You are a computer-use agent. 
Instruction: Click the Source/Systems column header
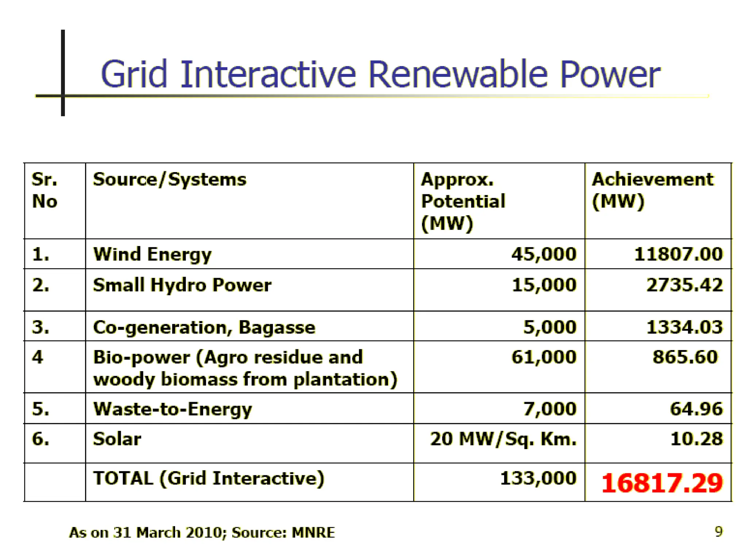click(170, 179)
